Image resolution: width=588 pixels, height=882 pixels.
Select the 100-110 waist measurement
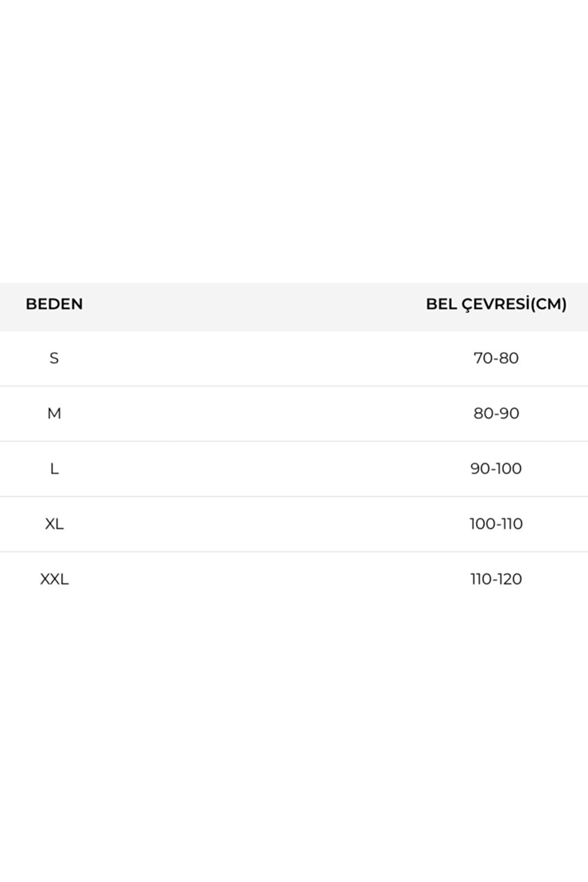(x=496, y=524)
